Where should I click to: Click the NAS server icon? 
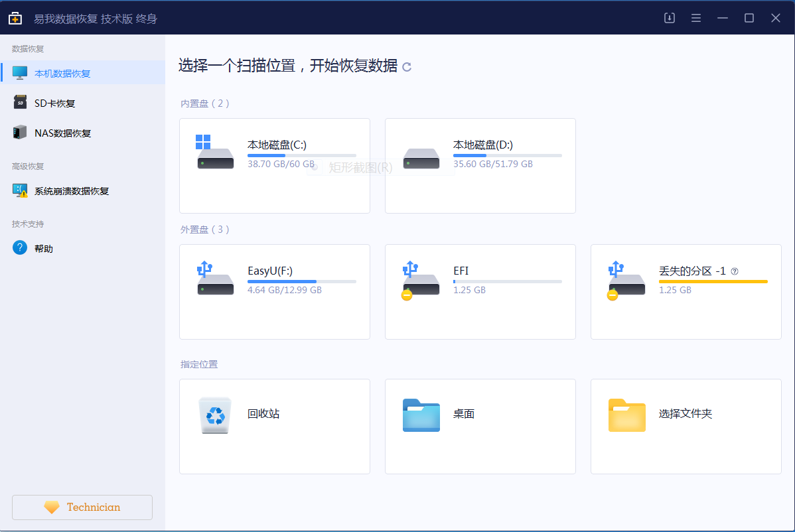tap(20, 132)
